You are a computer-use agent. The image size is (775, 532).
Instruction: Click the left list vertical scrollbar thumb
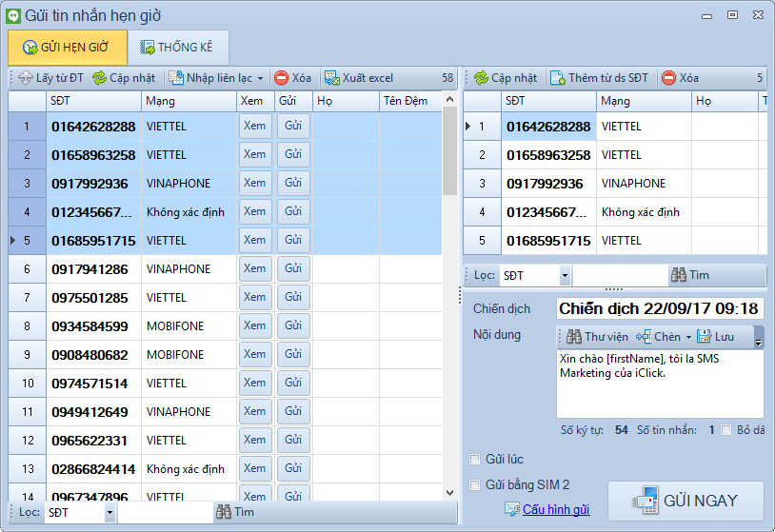[449, 150]
